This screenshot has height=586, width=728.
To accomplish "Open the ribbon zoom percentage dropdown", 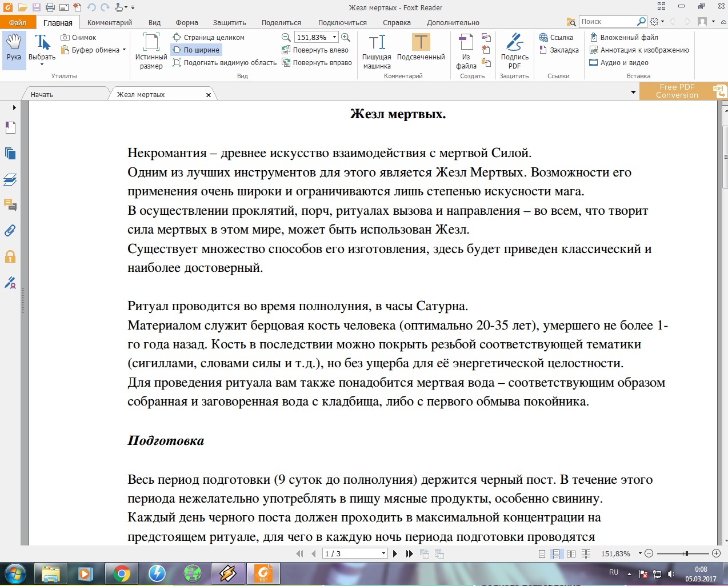I will 335,38.
